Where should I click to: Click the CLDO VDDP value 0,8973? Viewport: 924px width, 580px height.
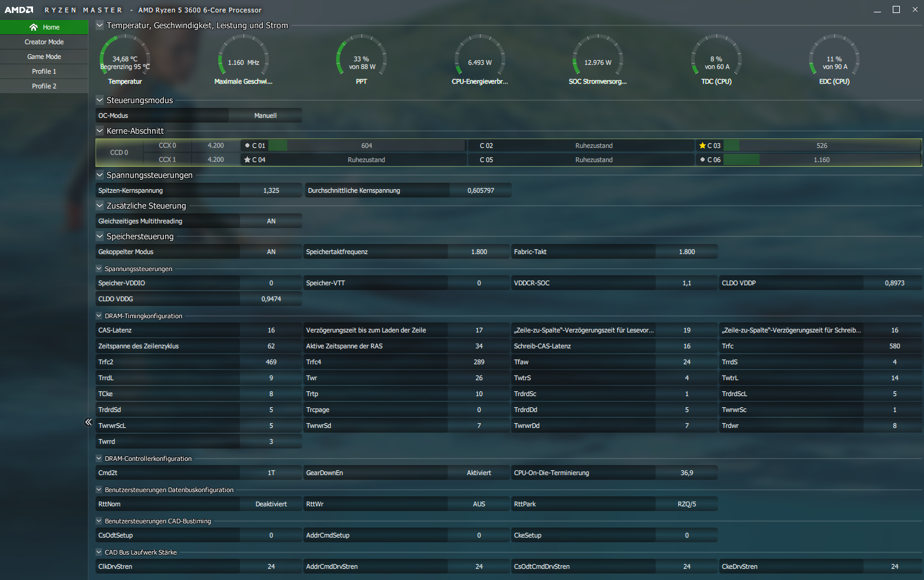point(895,283)
